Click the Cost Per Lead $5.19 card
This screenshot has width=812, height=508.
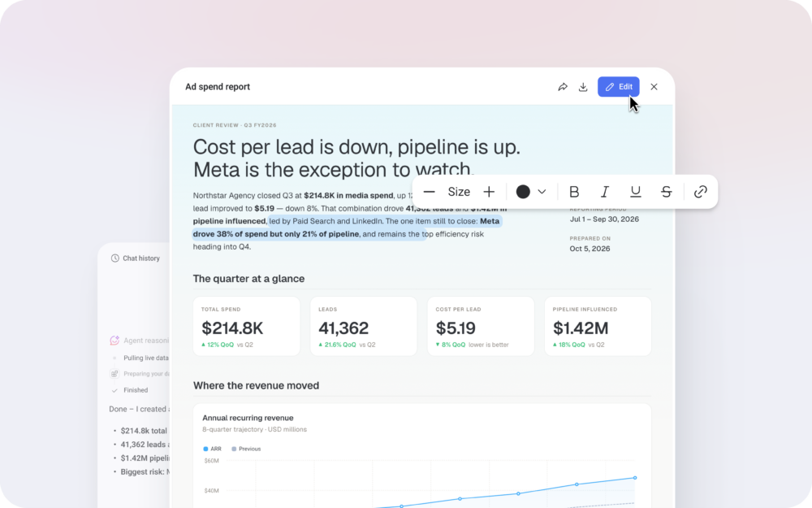pos(481,326)
